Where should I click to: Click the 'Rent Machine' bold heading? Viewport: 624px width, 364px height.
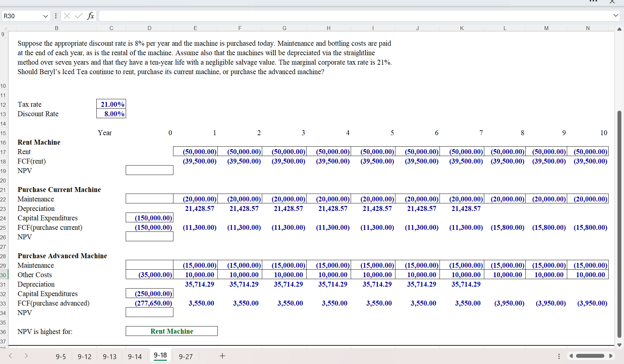point(39,142)
